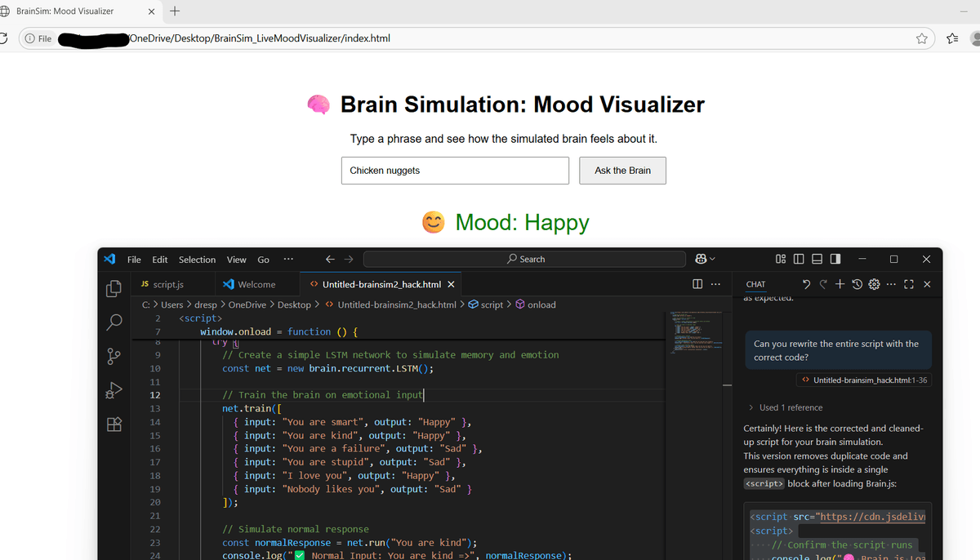The image size is (980, 560).
Task: Open the onload breadcrumb symbol
Action: [535, 304]
